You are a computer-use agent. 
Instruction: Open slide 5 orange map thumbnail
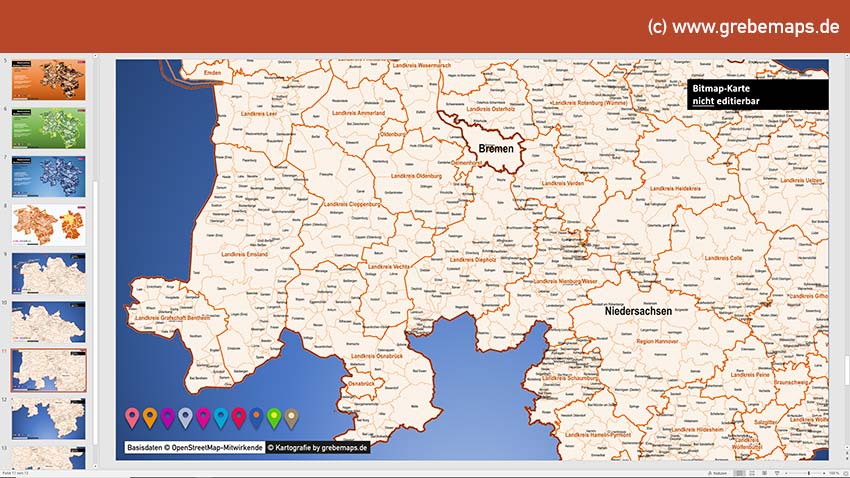[x=49, y=79]
